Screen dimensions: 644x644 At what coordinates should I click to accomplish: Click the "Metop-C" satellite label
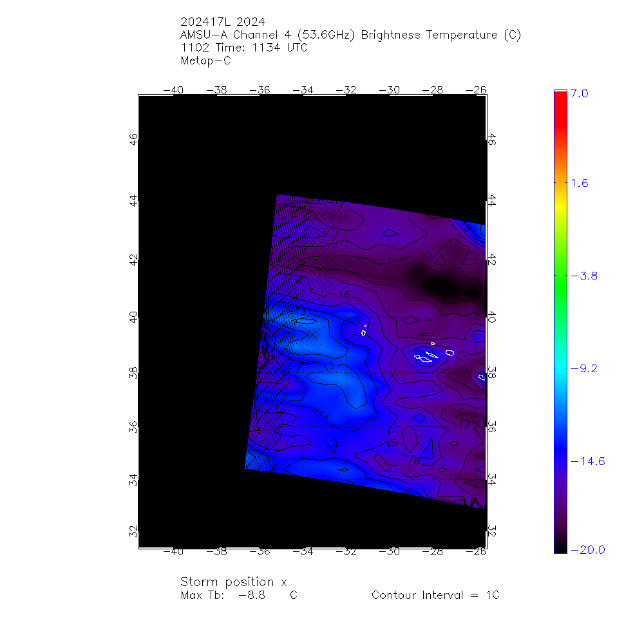pos(206,61)
